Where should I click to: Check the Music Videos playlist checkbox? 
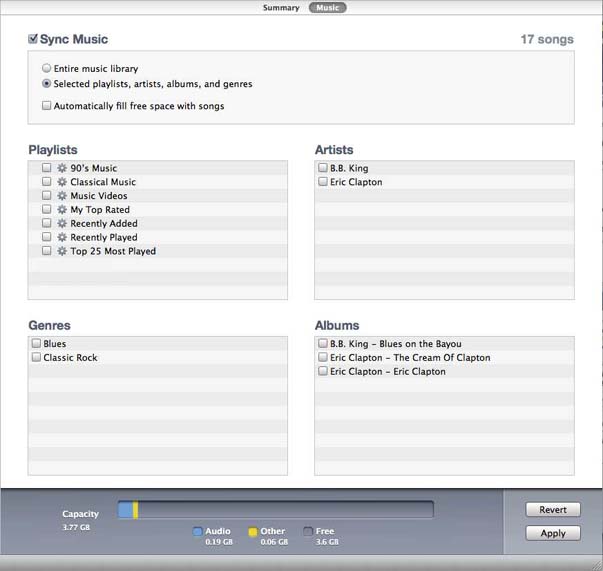coord(46,195)
